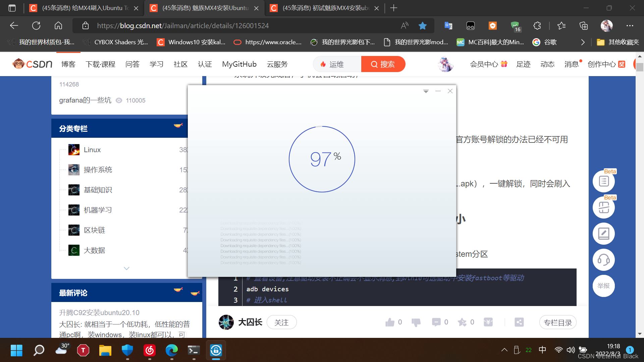Open 下载·课程 in CSDN navigation

tap(100, 64)
